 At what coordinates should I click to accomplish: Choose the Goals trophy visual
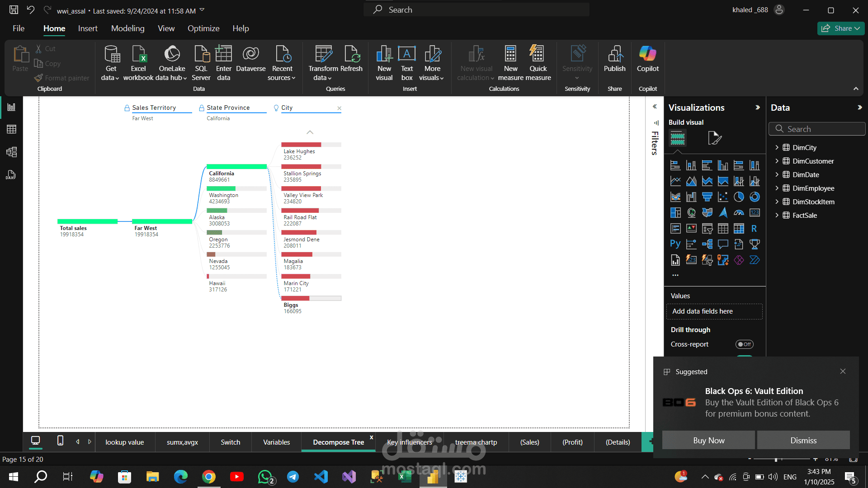(x=755, y=244)
